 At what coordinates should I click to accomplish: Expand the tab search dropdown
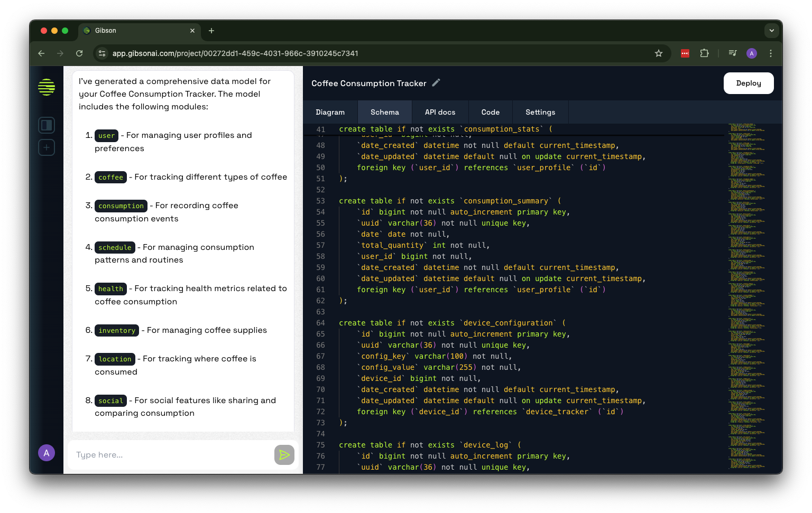[x=772, y=31]
